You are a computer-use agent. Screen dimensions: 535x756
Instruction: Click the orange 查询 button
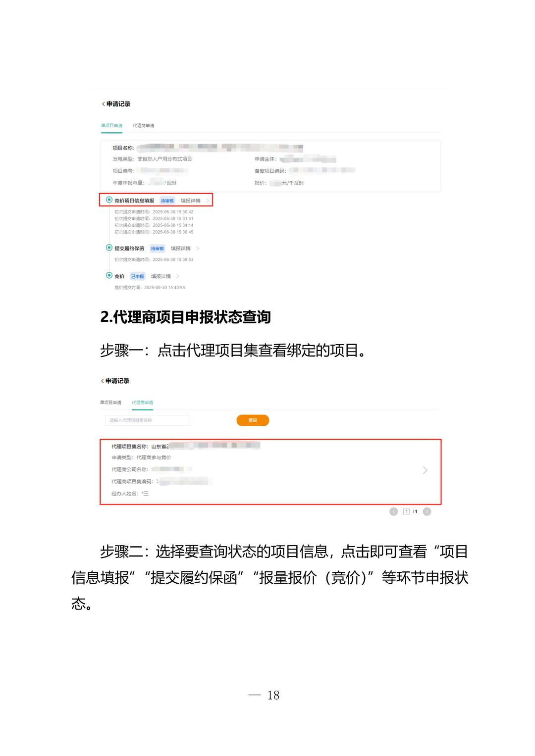point(253,420)
